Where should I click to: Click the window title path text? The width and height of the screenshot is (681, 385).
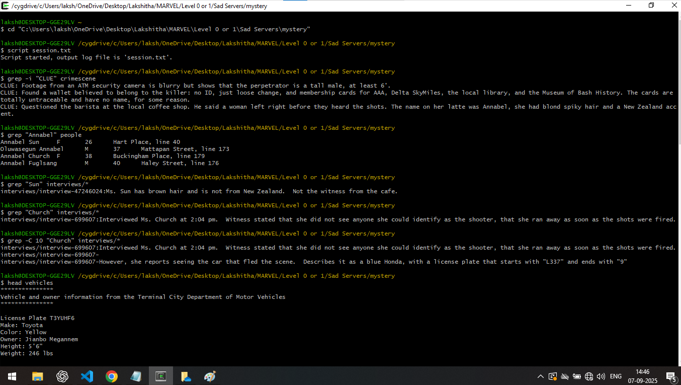click(139, 6)
